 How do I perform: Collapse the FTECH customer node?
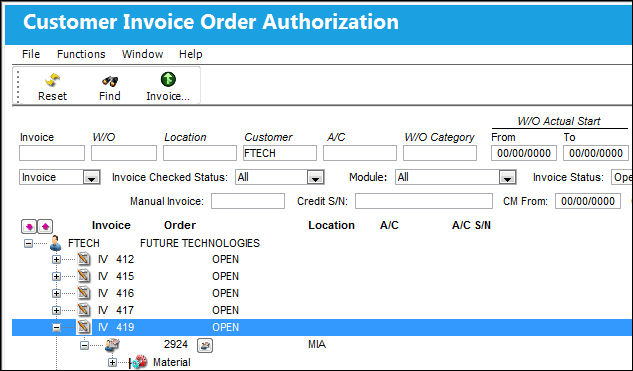point(28,243)
